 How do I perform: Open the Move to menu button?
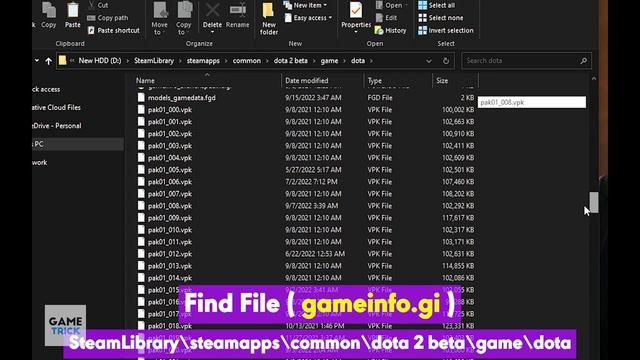160,18
